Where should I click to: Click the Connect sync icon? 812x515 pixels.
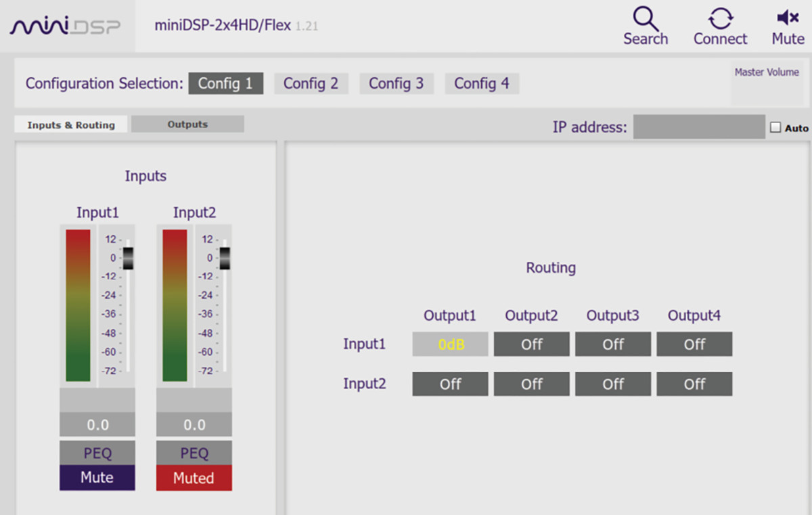720,18
